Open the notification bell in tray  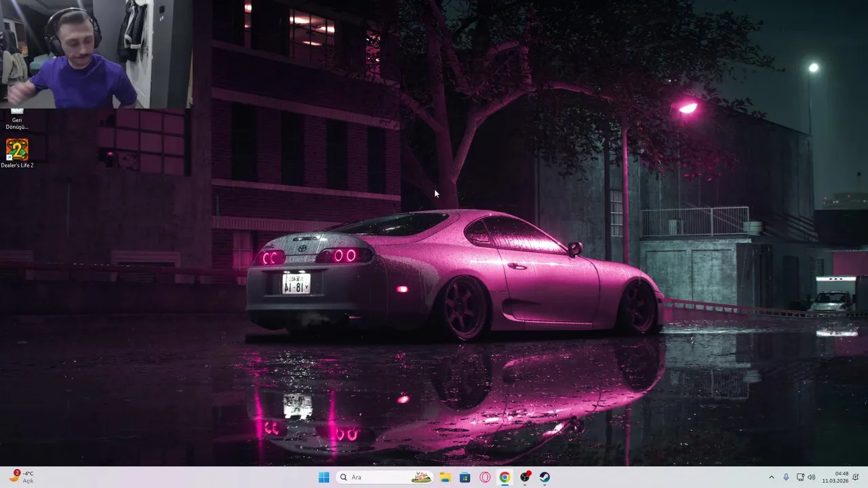[x=856, y=477]
